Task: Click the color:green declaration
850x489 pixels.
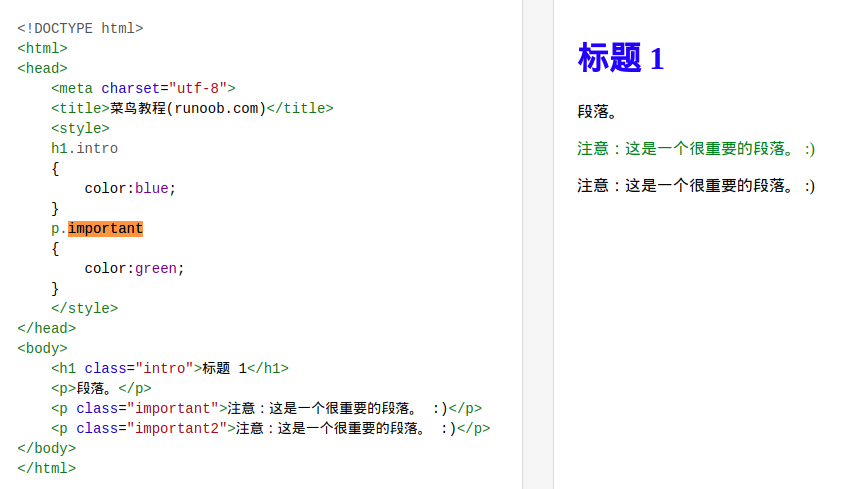Action: click(x=134, y=268)
